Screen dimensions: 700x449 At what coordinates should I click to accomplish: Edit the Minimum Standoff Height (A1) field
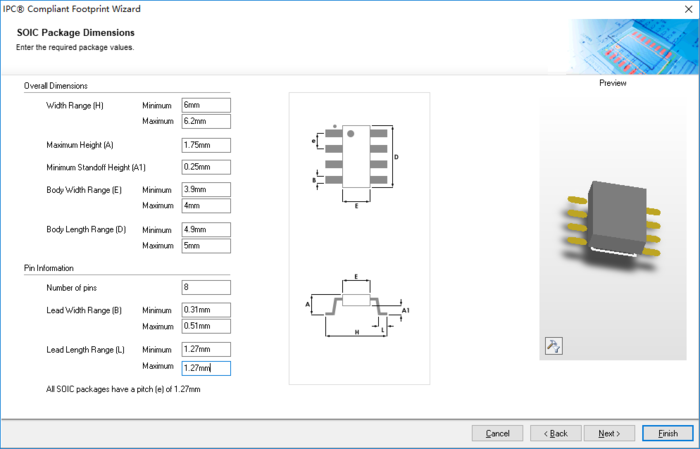coord(205,167)
